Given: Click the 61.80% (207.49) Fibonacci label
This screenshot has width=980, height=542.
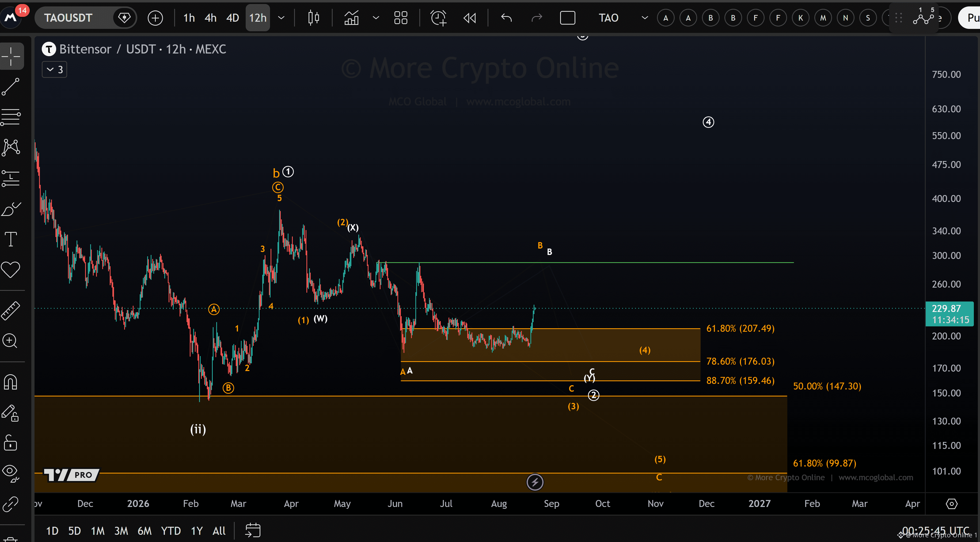Looking at the screenshot, I should [740, 328].
